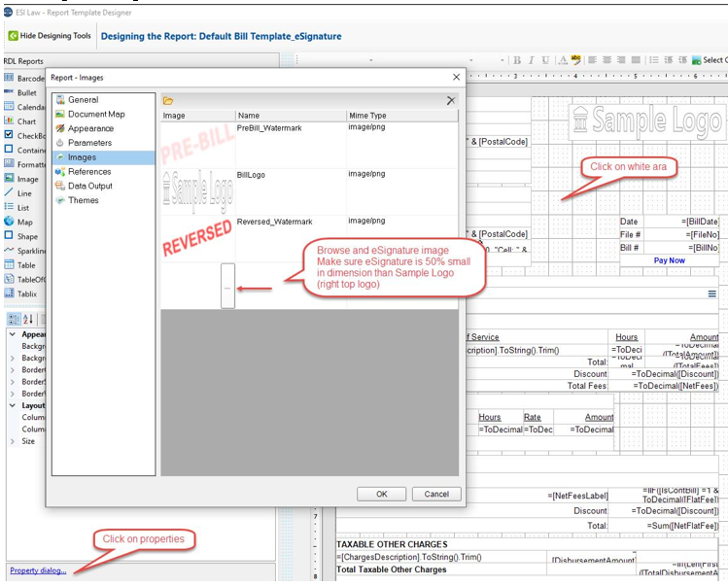Image resolution: width=728 pixels, height=586 pixels.
Task: Select the Bullet report item icon
Action: pos(9,92)
